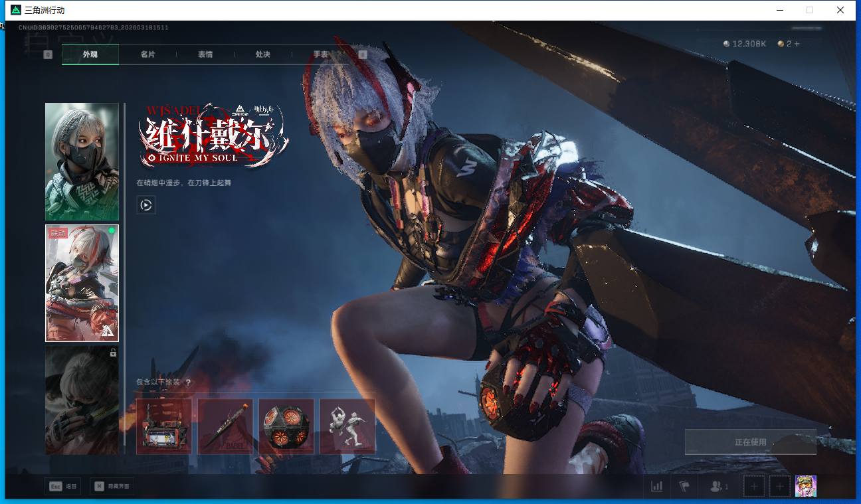This screenshot has width=861, height=504.
Task: Click the H 隐藏界面 button
Action: [x=111, y=487]
